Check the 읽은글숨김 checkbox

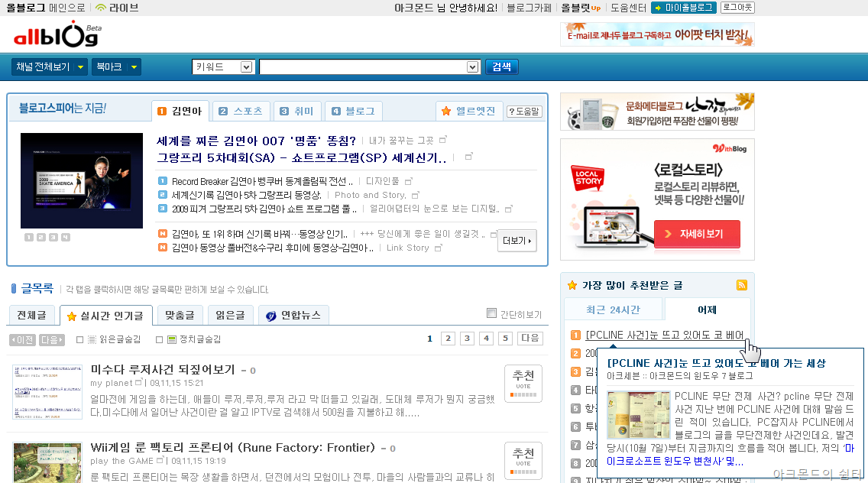click(79, 339)
